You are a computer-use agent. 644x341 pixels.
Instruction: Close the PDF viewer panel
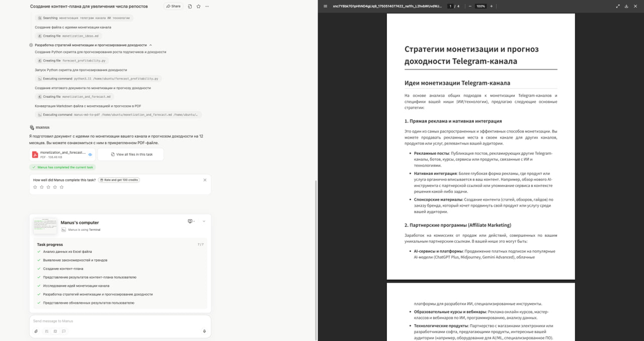pyautogui.click(x=635, y=6)
